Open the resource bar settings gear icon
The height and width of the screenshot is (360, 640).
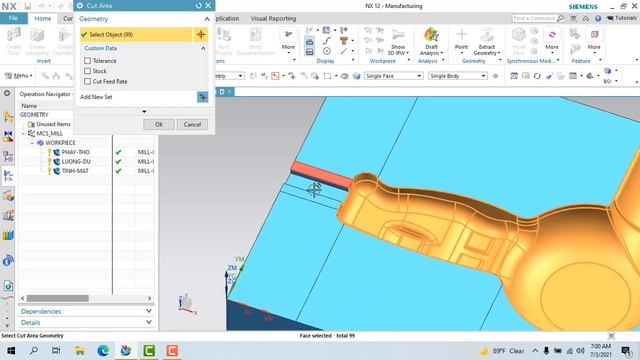pos(7,93)
